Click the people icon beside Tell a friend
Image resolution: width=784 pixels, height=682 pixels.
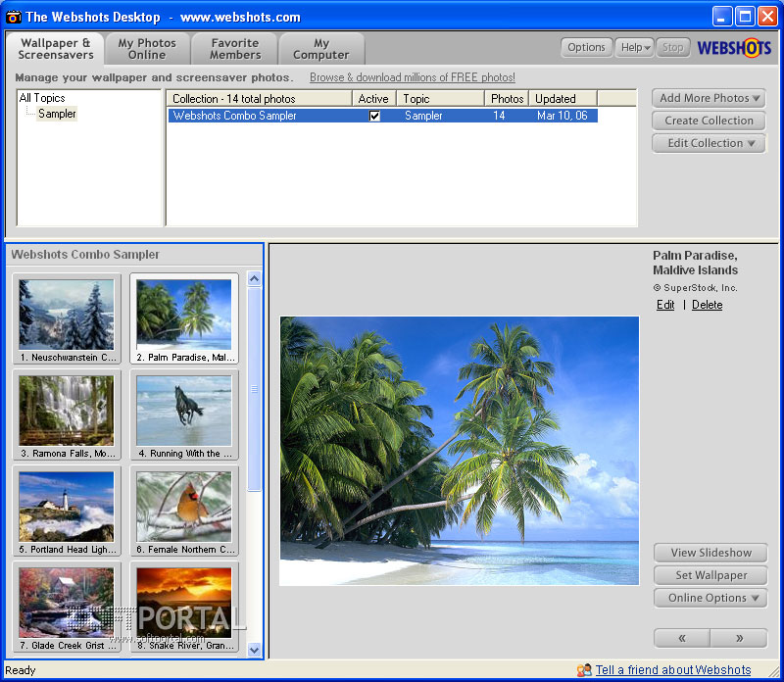coord(584,670)
